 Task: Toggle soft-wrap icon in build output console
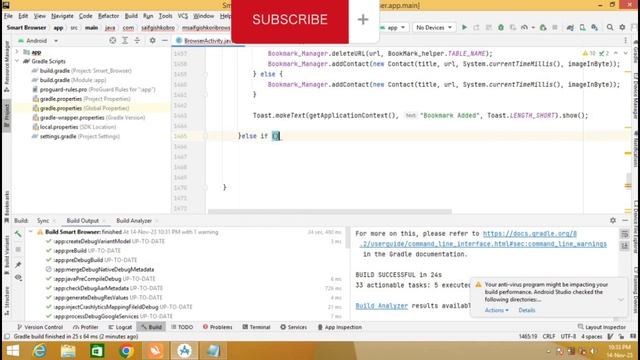click(624, 234)
